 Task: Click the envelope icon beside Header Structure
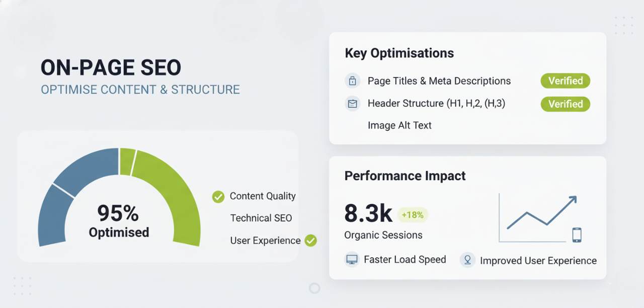point(352,104)
